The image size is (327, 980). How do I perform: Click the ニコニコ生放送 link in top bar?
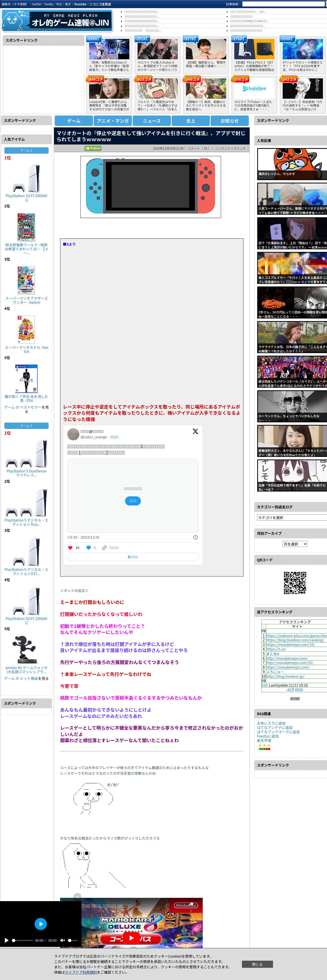tap(100, 4)
